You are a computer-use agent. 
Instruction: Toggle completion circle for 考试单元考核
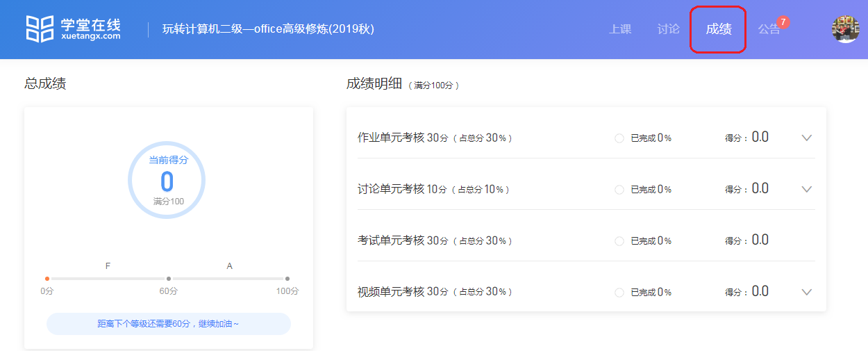coord(619,241)
